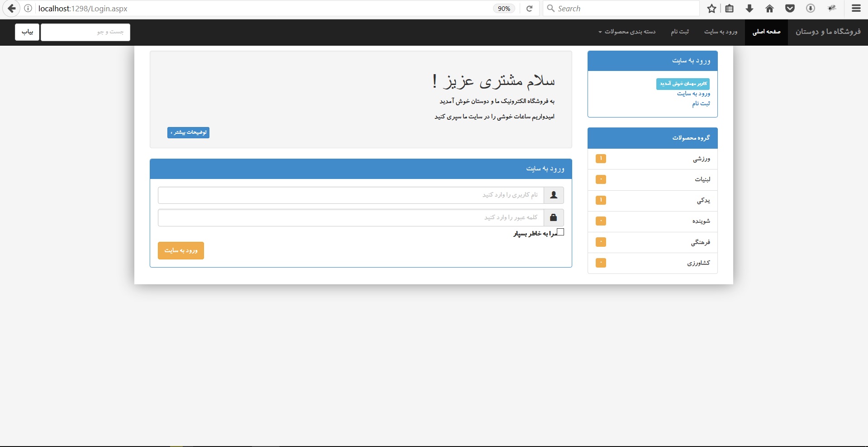Click the orange 'ورود به سایت' submit button
868x447 pixels.
pyautogui.click(x=181, y=251)
